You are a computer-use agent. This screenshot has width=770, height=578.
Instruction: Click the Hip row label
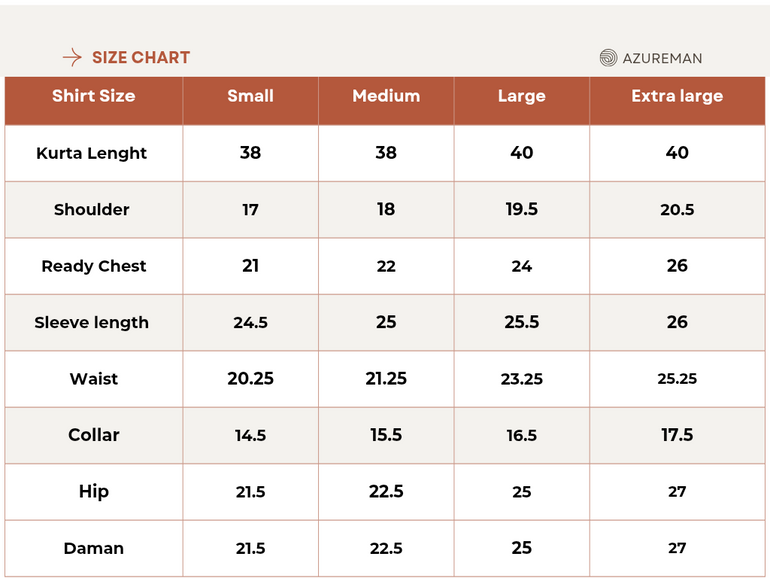(94, 491)
